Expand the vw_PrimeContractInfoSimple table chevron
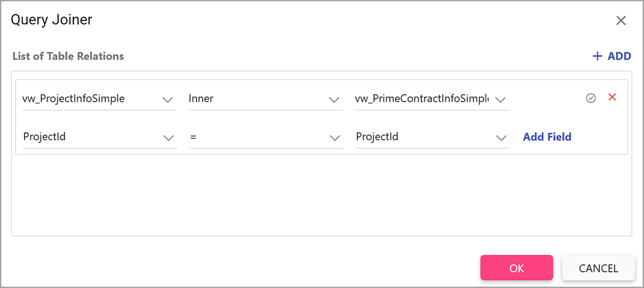 [500, 100]
